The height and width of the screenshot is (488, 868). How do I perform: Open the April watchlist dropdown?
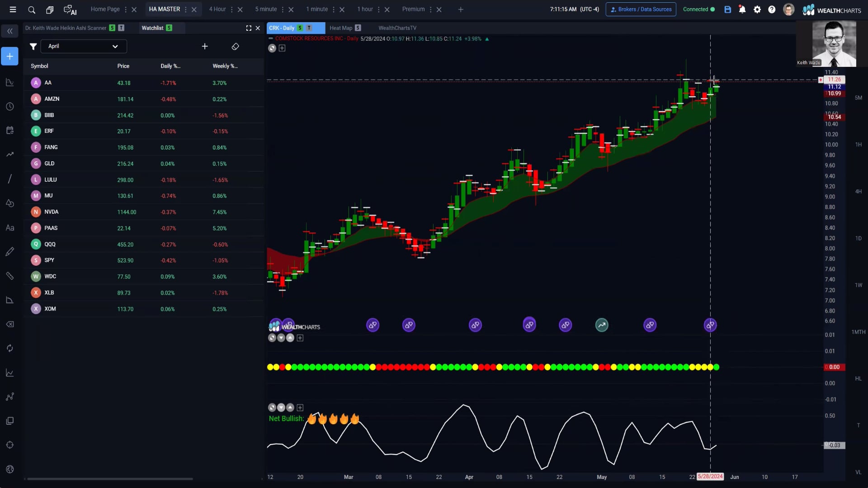pyautogui.click(x=84, y=47)
